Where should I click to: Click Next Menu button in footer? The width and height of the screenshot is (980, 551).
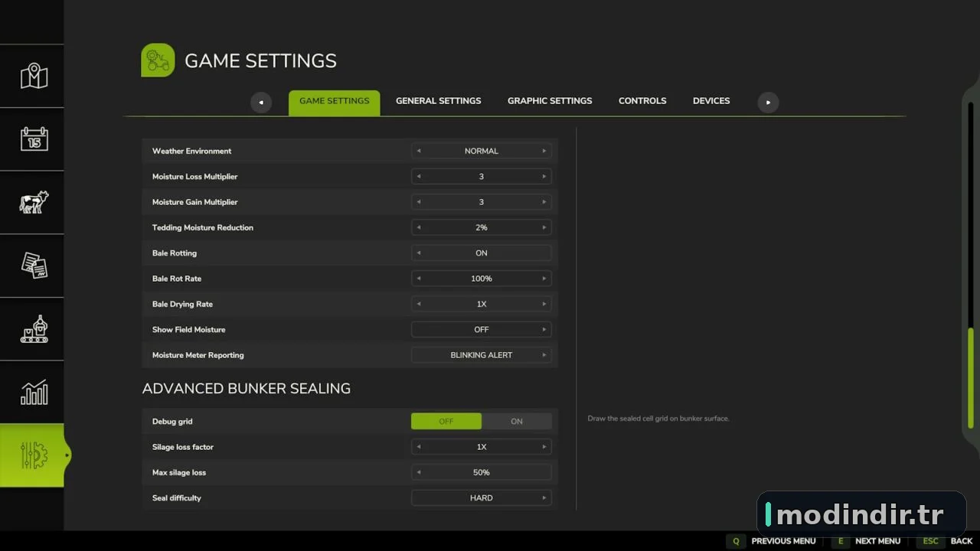[x=877, y=541]
